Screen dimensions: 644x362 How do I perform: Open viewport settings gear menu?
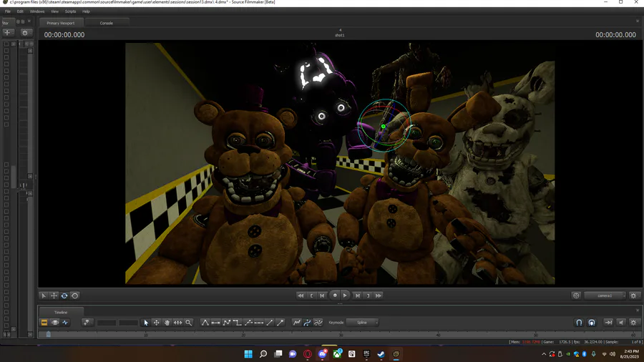pyautogui.click(x=633, y=295)
